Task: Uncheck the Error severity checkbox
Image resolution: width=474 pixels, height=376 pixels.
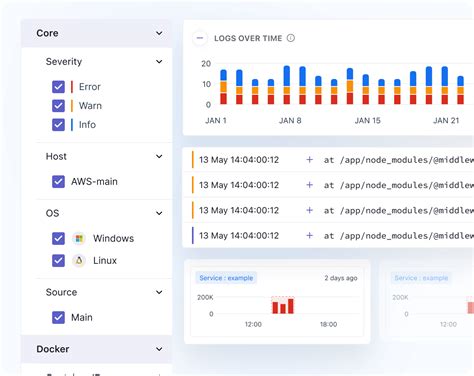Action: [58, 87]
